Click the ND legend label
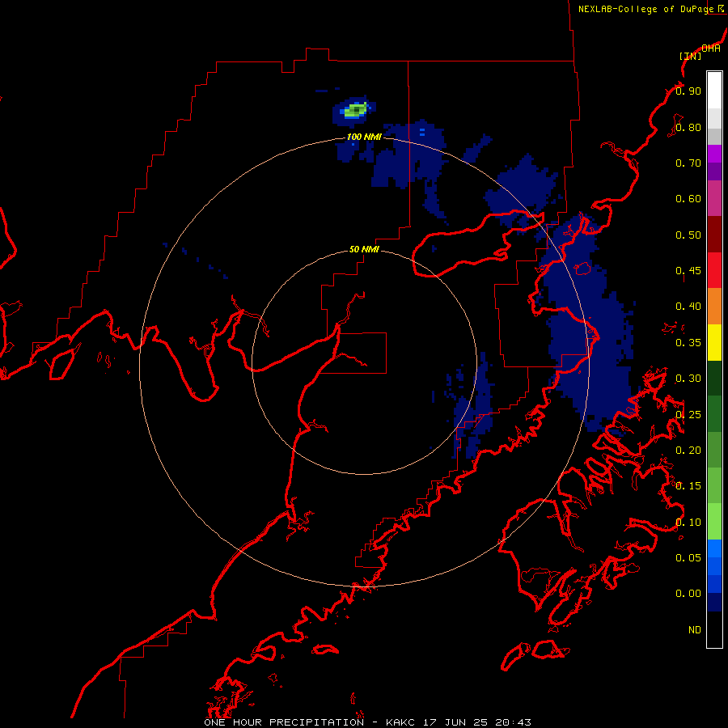Image resolution: width=728 pixels, height=728 pixels. (x=695, y=630)
